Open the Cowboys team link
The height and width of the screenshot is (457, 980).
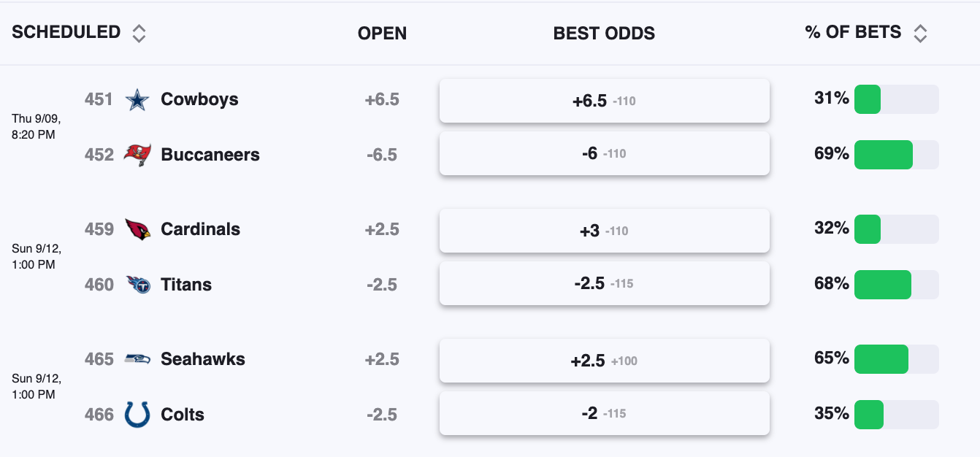click(x=199, y=99)
